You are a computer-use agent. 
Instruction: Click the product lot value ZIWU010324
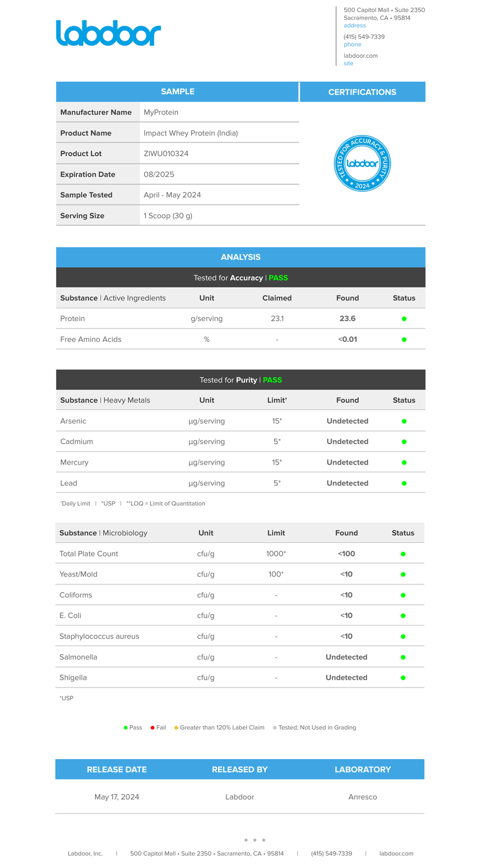166,154
